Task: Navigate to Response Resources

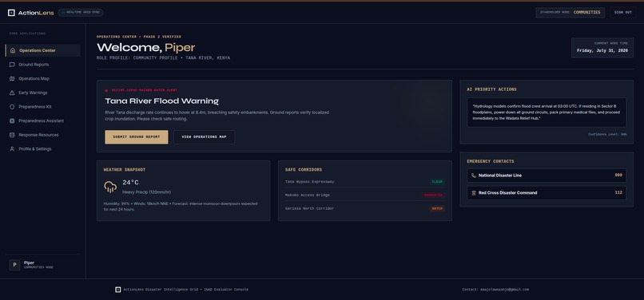Action: tap(42, 135)
